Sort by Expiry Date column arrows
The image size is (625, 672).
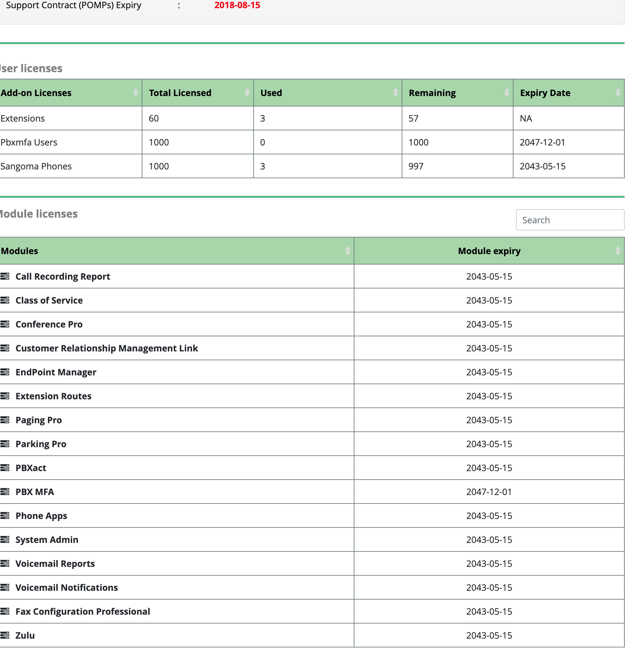click(618, 93)
